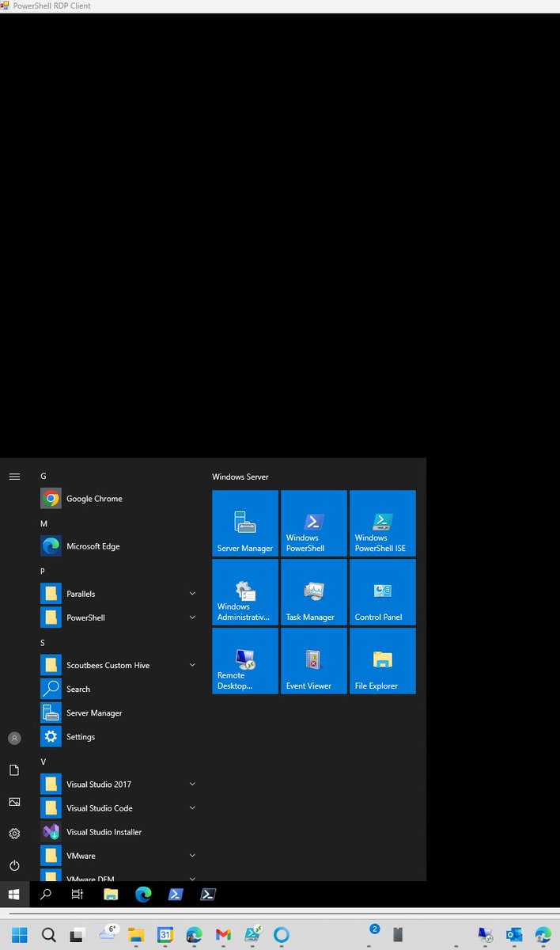Screen dimensions: 560x950
Task: Open host taskbar Search
Action: pos(48,935)
